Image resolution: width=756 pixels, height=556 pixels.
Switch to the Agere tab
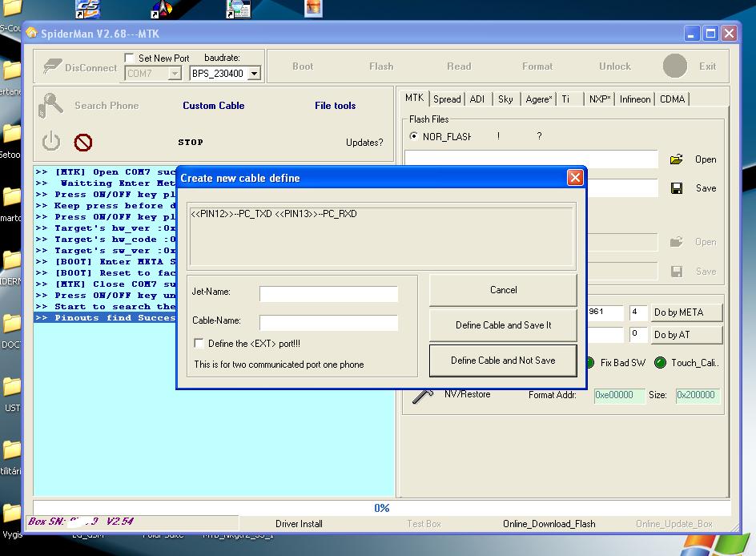[538, 99]
